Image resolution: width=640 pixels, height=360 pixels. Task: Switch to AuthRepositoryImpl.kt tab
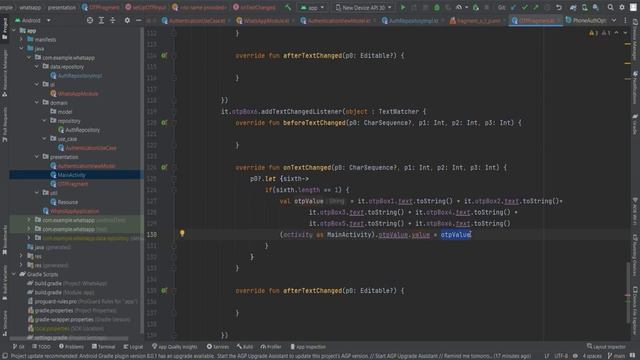pos(413,20)
